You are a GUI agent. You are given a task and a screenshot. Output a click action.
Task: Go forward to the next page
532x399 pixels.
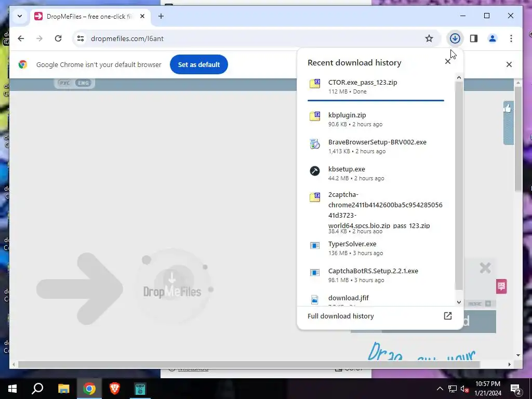[x=39, y=38]
